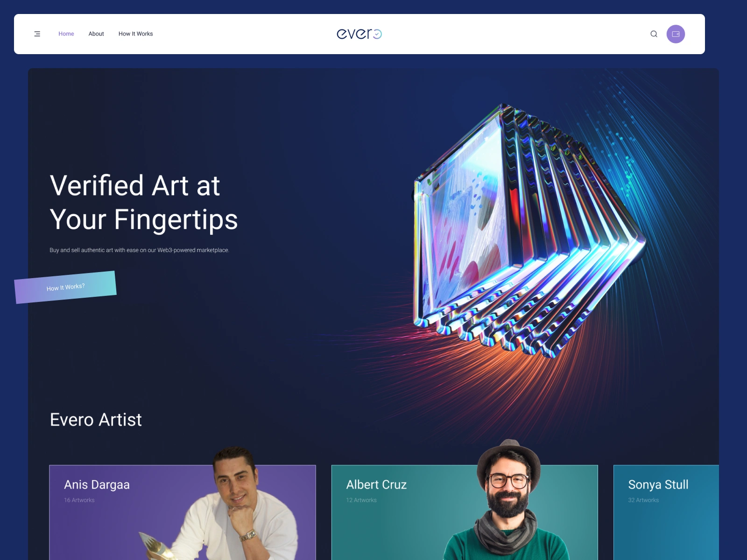Open Sonya Stull artist card

666,512
